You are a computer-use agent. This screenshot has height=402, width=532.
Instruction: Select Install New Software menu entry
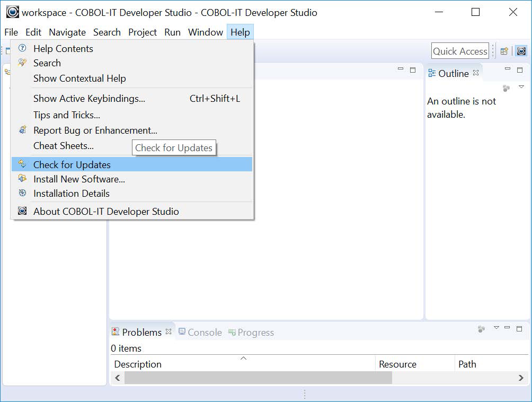pos(79,179)
